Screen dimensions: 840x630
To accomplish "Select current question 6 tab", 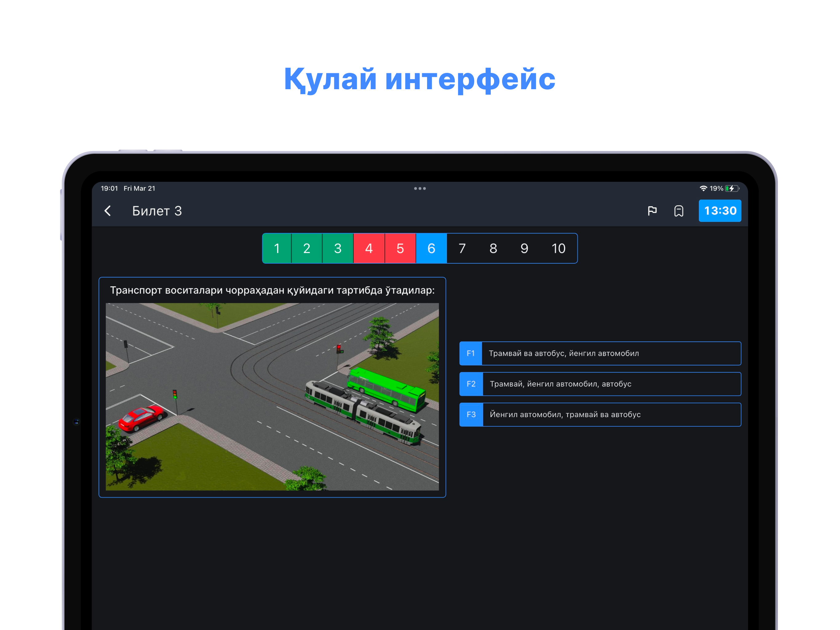I will click(431, 249).
